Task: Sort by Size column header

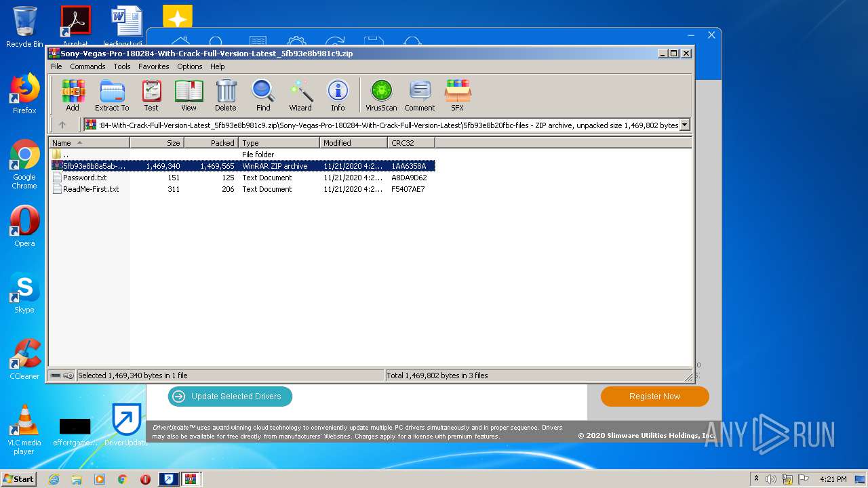Action: click(x=157, y=143)
